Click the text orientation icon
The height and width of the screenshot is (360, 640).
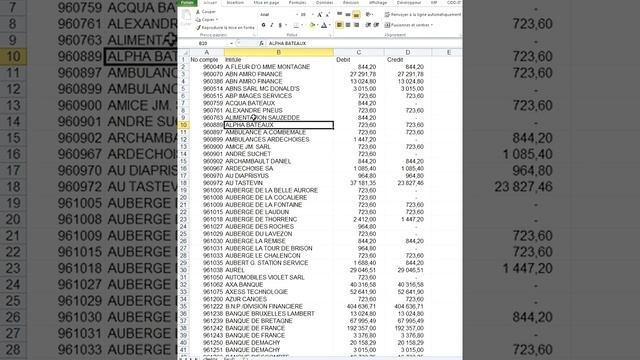(368, 14)
